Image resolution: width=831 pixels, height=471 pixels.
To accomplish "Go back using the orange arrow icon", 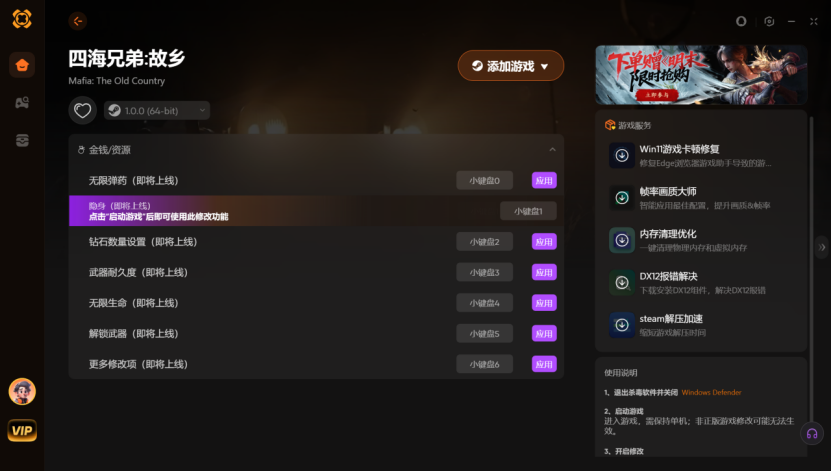I will 78,21.
